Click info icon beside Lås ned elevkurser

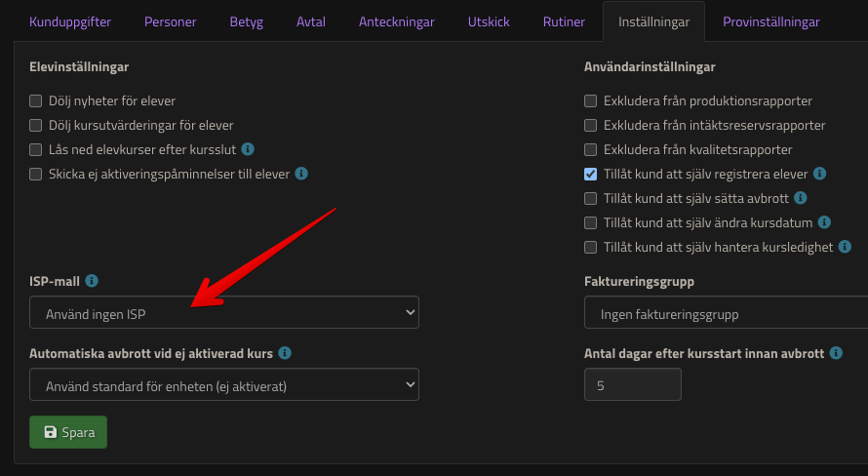(x=248, y=149)
